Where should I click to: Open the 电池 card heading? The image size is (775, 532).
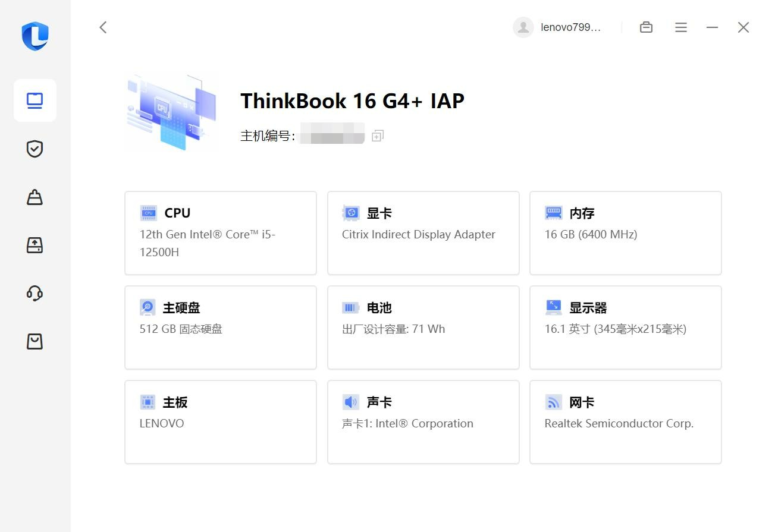379,308
